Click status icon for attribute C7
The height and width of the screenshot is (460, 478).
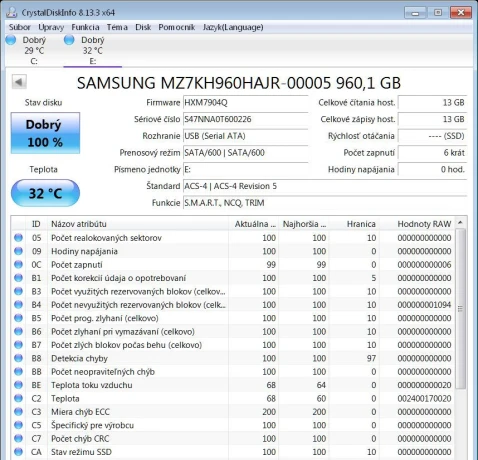tap(18, 438)
